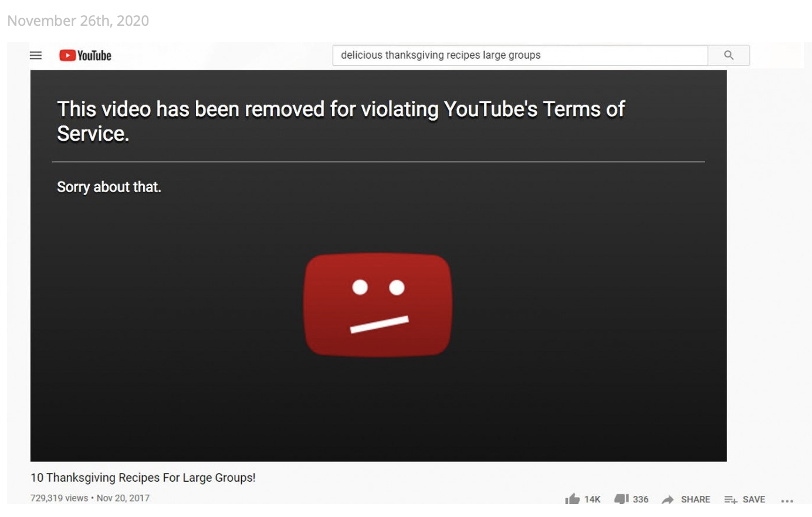Screen dimensions: 812x517
Task: Click the YouTube logo
Action: 85,56
